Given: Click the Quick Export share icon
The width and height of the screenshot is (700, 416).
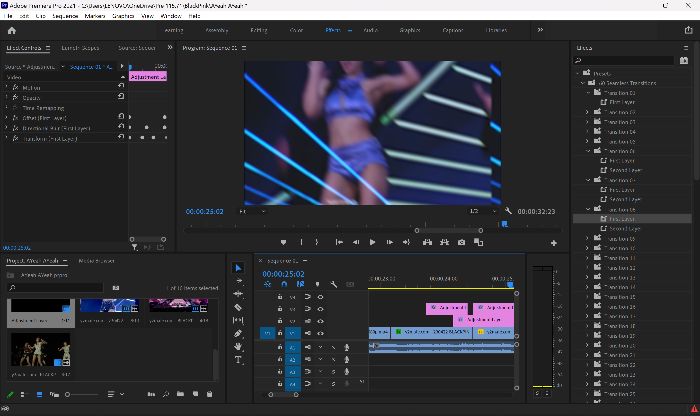Looking at the screenshot, I should coord(688,30).
